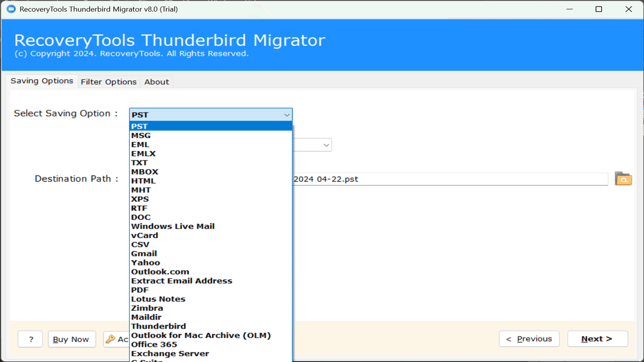This screenshot has width=644, height=362.
Task: Click the Buy Now button
Action: (71, 339)
